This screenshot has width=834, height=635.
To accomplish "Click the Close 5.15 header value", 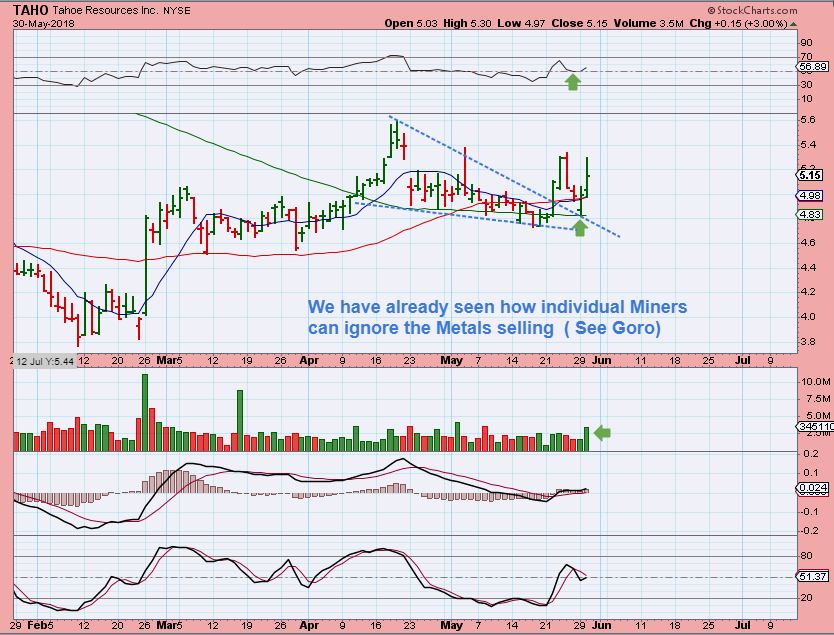I will coord(580,23).
